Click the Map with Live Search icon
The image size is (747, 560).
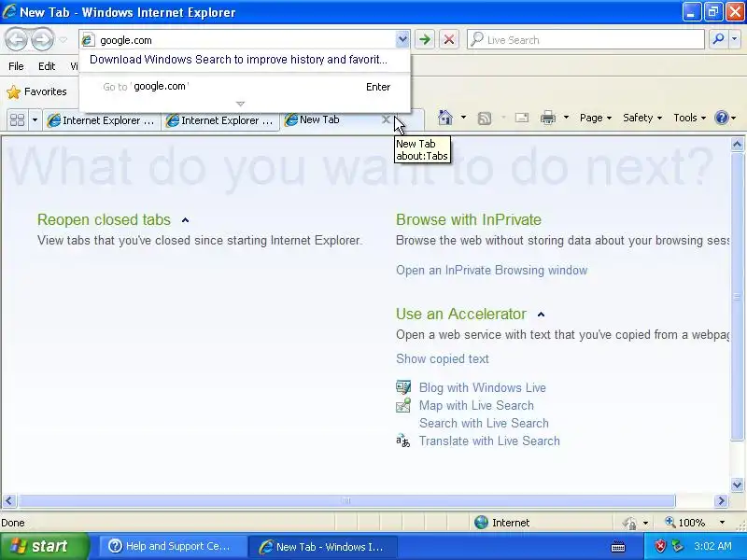403,405
